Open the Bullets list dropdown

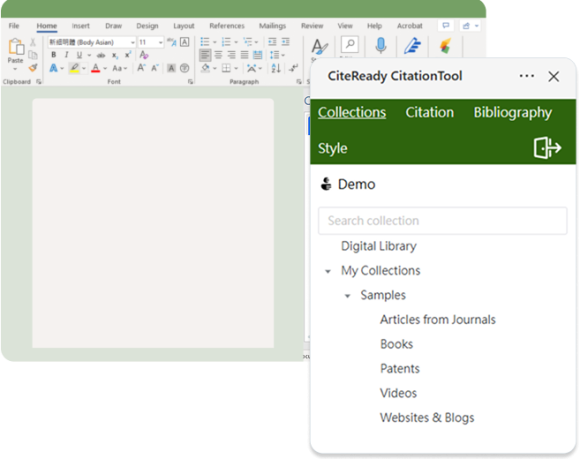click(x=215, y=42)
